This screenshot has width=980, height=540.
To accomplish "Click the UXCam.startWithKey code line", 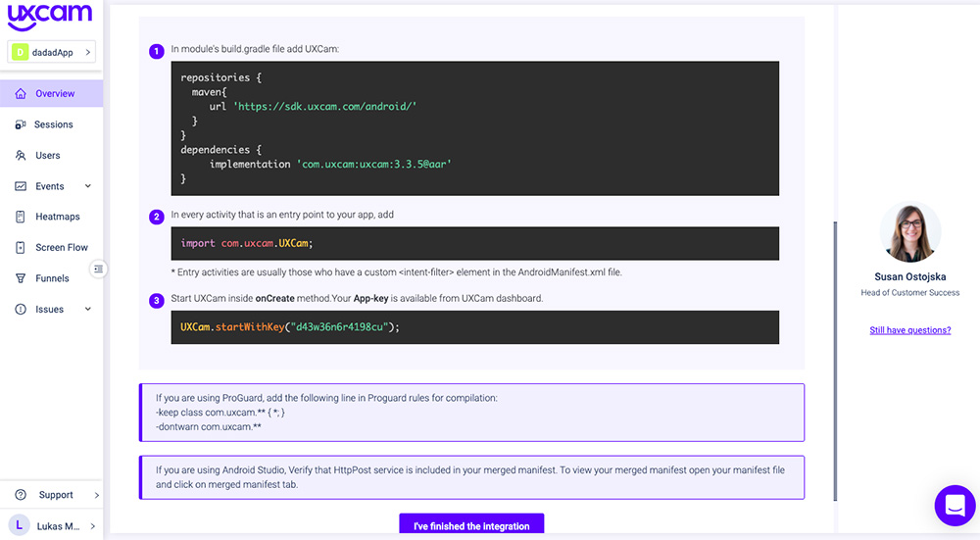I will (289, 327).
